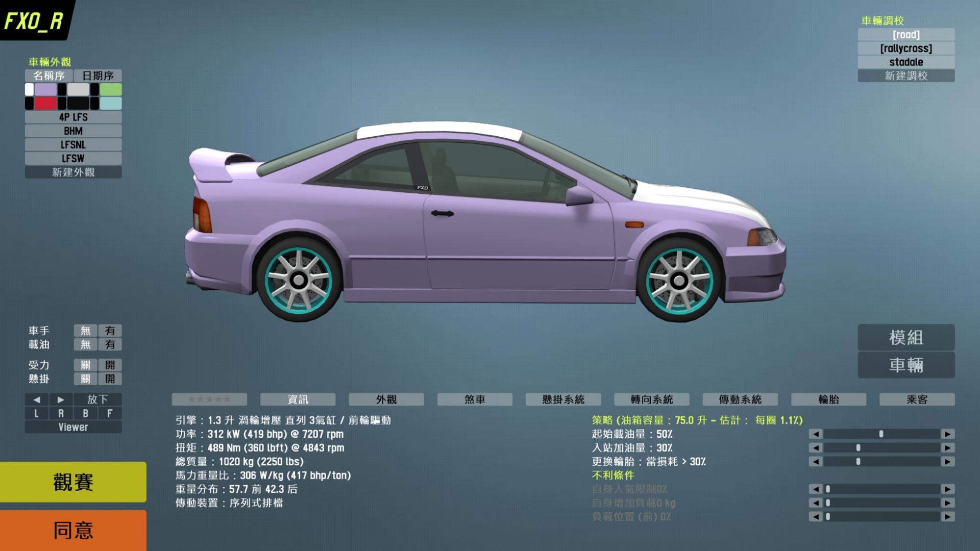Rotate car view right with arrow

point(61,399)
